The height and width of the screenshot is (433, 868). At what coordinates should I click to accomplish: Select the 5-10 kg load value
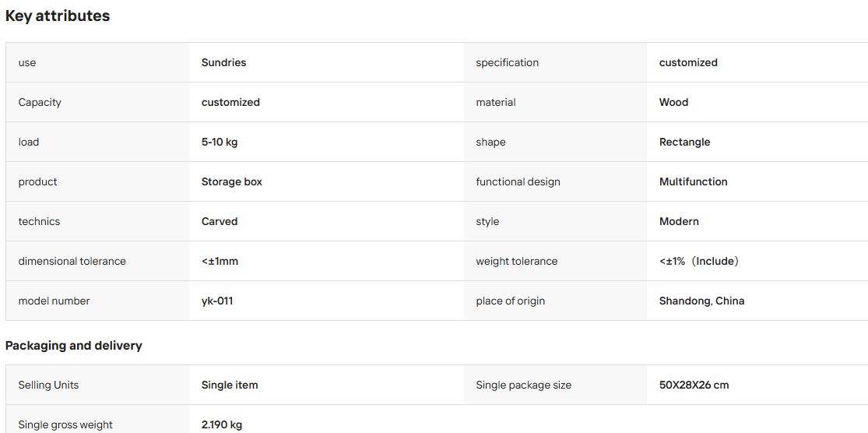point(220,143)
